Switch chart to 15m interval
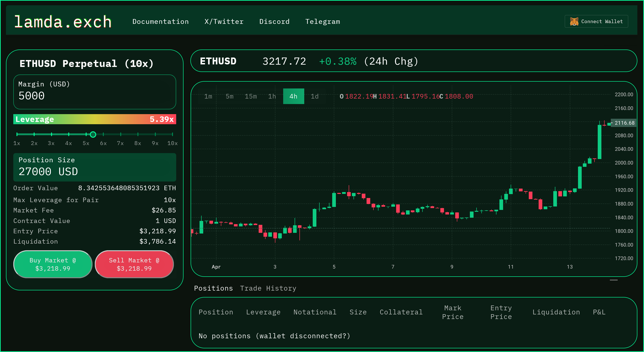The height and width of the screenshot is (352, 644). click(x=250, y=96)
